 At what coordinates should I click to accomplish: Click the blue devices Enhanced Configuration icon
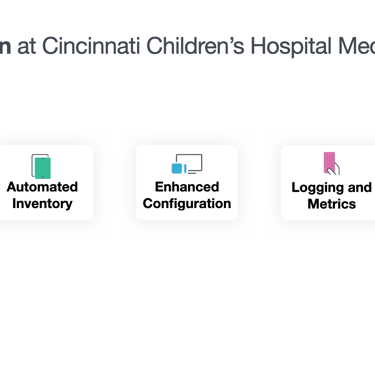(187, 164)
